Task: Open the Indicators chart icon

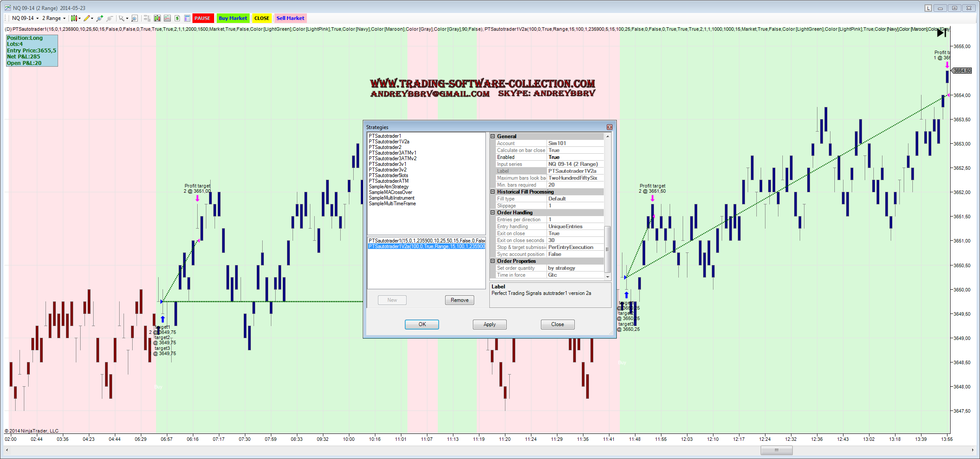Action: [167, 18]
